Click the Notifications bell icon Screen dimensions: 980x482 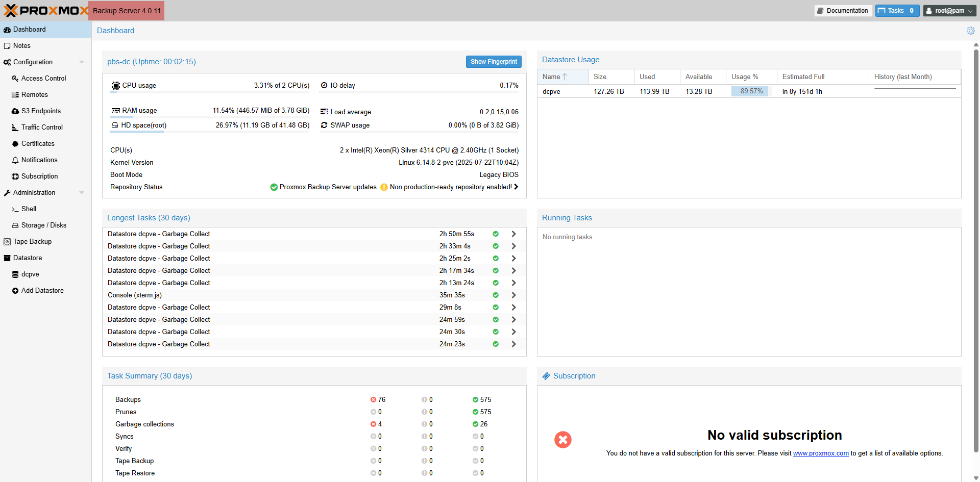point(15,160)
